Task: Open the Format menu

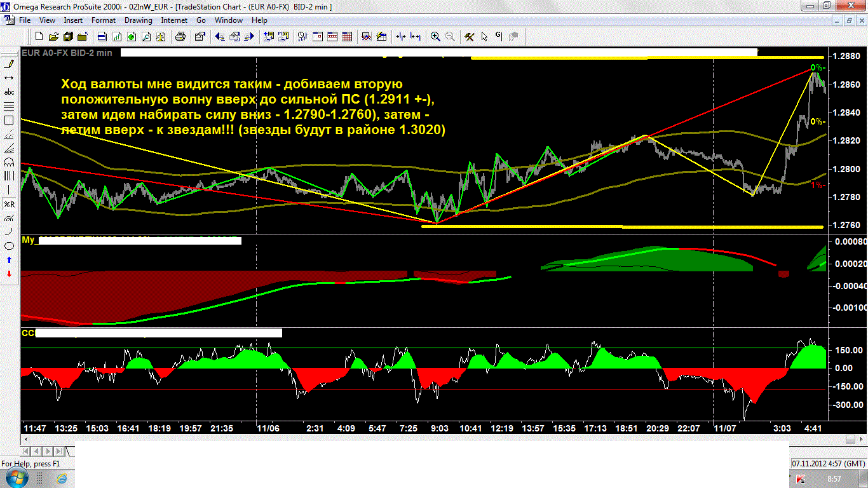Action: tap(103, 20)
